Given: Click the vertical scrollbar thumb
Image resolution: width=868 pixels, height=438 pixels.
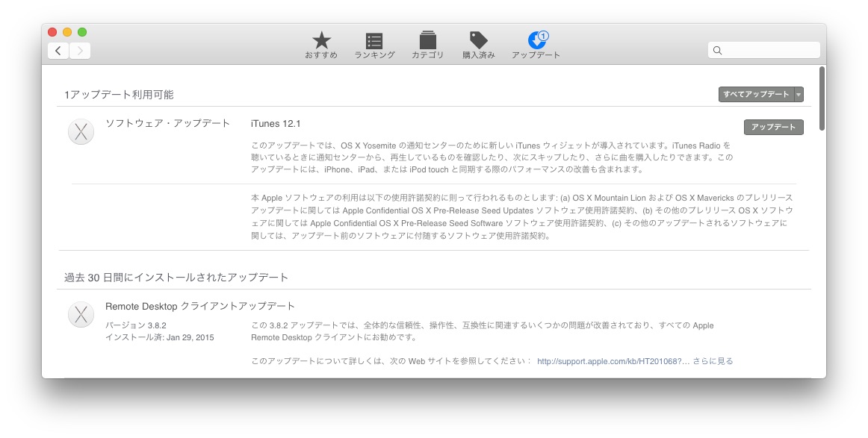Looking at the screenshot, I should point(822,98).
